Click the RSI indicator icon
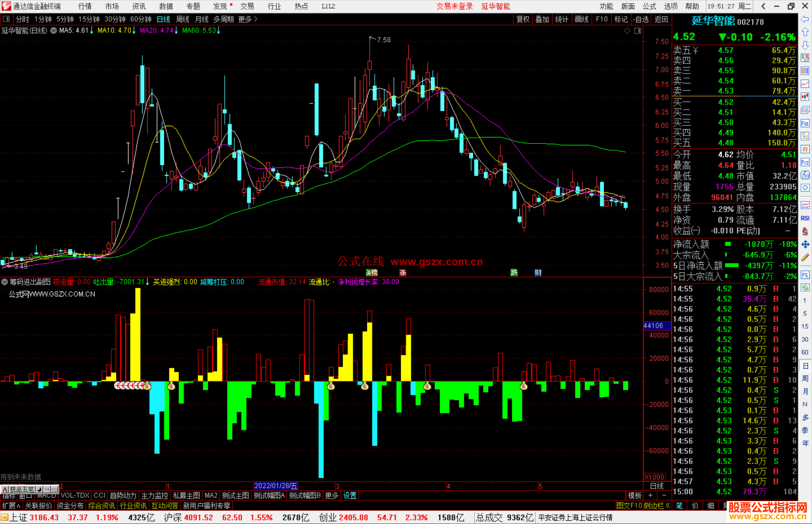The height and width of the screenshot is (524, 812). 805,218
